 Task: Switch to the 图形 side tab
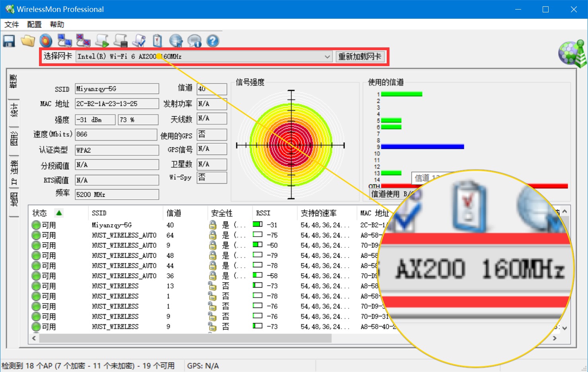coord(14,139)
